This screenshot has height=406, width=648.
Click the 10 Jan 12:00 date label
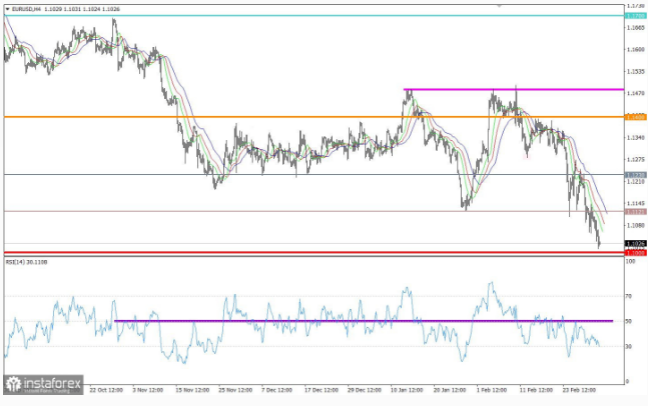pos(407,390)
